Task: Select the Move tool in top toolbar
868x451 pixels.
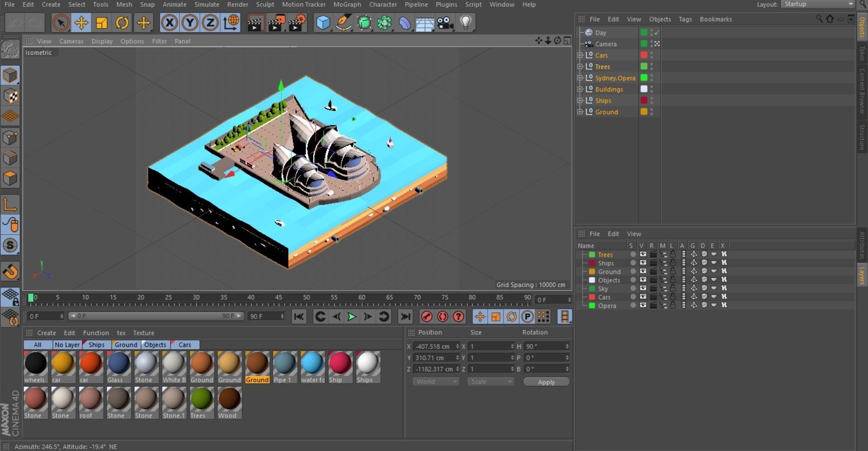Action: coord(81,23)
